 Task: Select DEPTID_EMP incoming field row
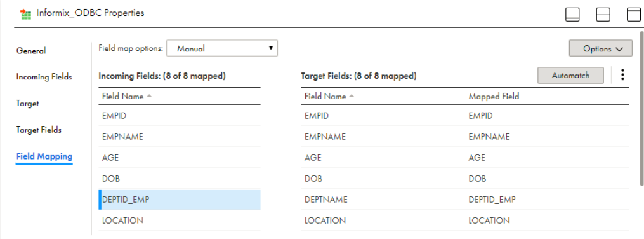(x=180, y=200)
